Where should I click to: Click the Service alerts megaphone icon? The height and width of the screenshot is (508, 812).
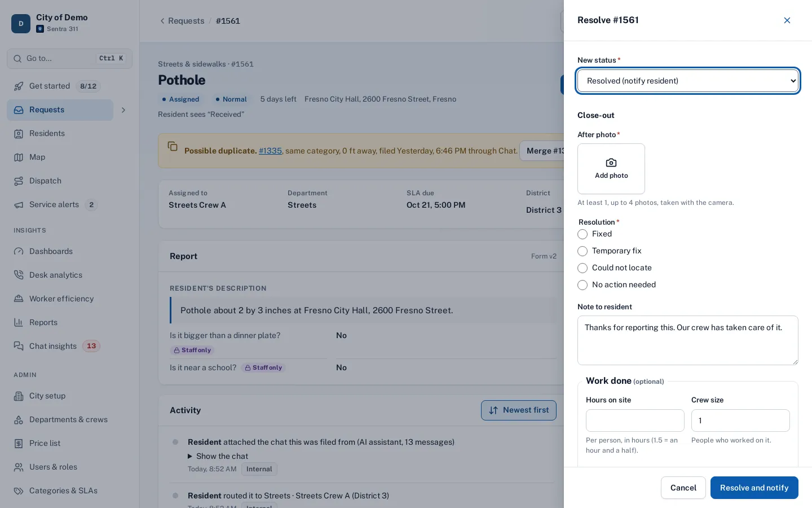[19, 205]
